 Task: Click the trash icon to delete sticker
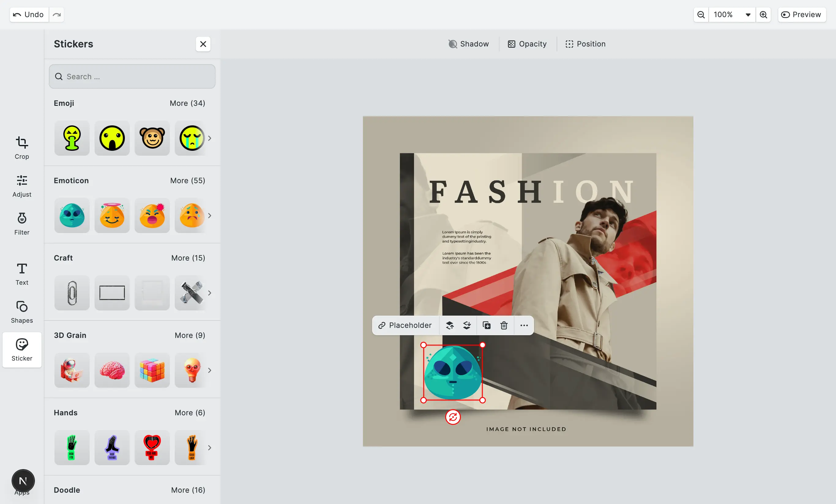point(504,325)
